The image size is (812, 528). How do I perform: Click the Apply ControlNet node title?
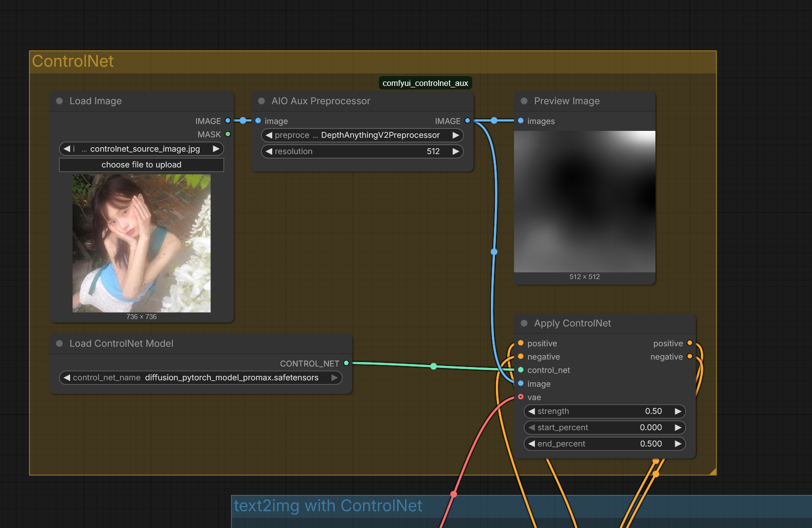coord(572,323)
